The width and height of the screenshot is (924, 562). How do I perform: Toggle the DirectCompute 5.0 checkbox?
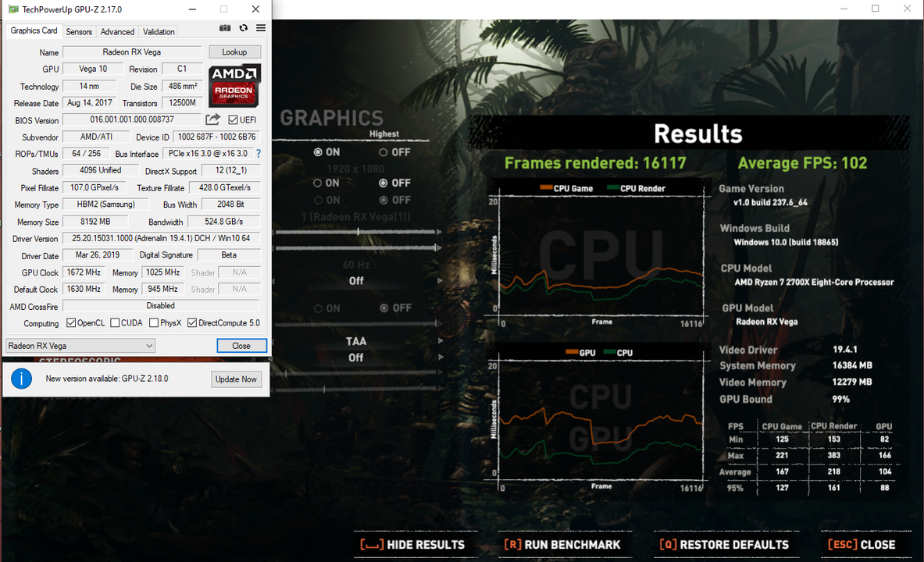(192, 323)
